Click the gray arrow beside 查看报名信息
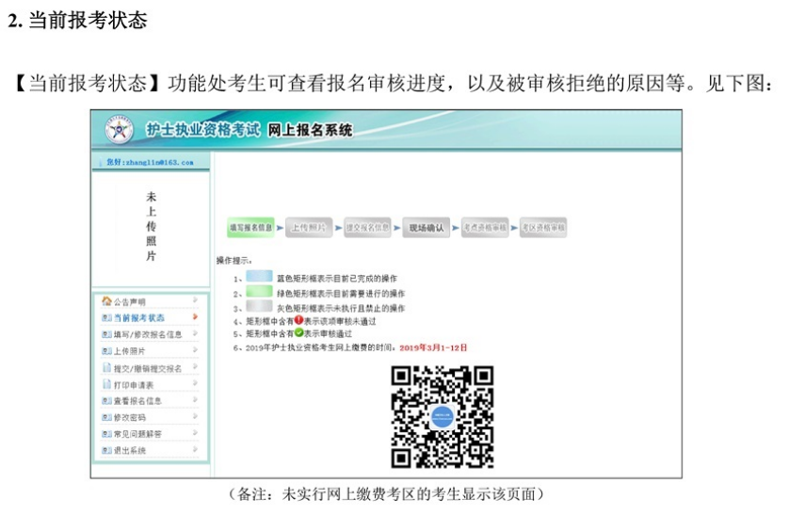789x532 pixels. pyautogui.click(x=195, y=400)
